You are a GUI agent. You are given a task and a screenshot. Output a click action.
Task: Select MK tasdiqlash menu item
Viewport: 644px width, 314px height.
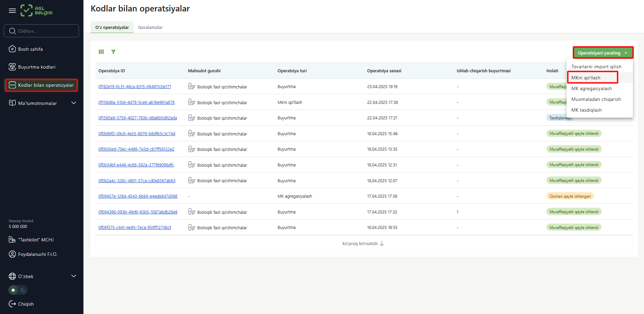pyautogui.click(x=600, y=110)
